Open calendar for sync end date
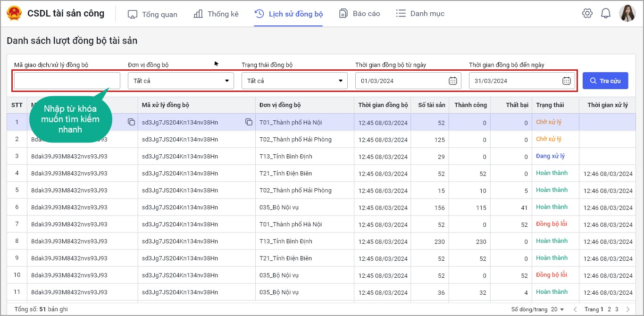 click(x=566, y=81)
